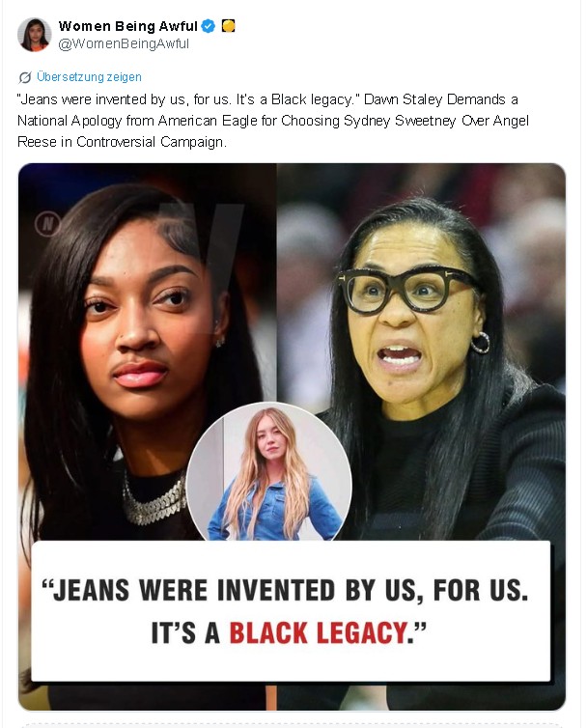
Task: Open the Women Being Awful profile avatar
Action: [35, 35]
